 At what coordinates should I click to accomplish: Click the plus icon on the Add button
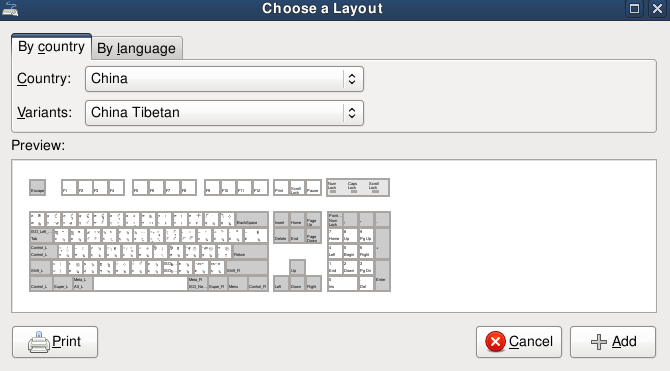coord(599,342)
